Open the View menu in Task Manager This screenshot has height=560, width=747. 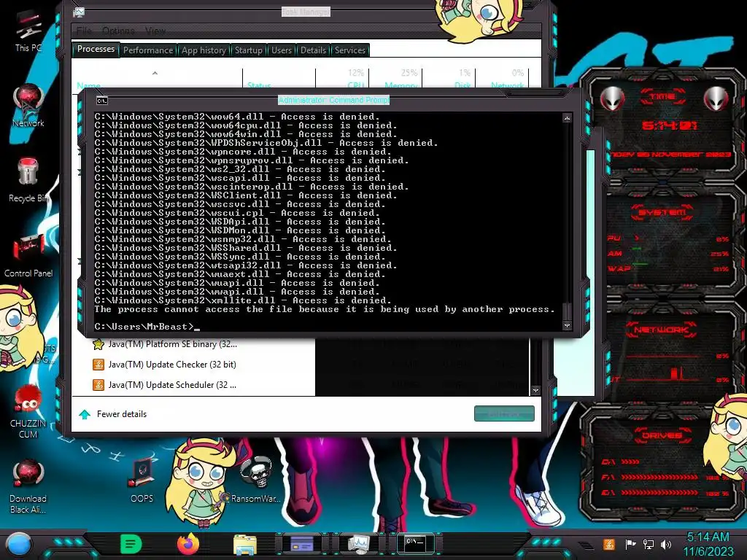[x=155, y=31]
